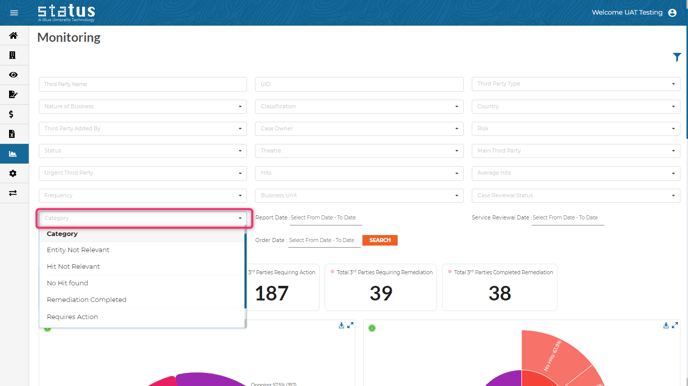The height and width of the screenshot is (386, 688).
Task: Select Entity Not Relevant option
Action: 142,250
